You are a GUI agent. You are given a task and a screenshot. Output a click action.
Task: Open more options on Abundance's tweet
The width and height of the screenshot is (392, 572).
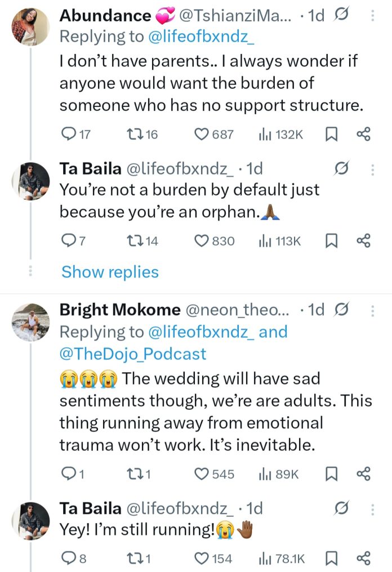[x=372, y=16]
